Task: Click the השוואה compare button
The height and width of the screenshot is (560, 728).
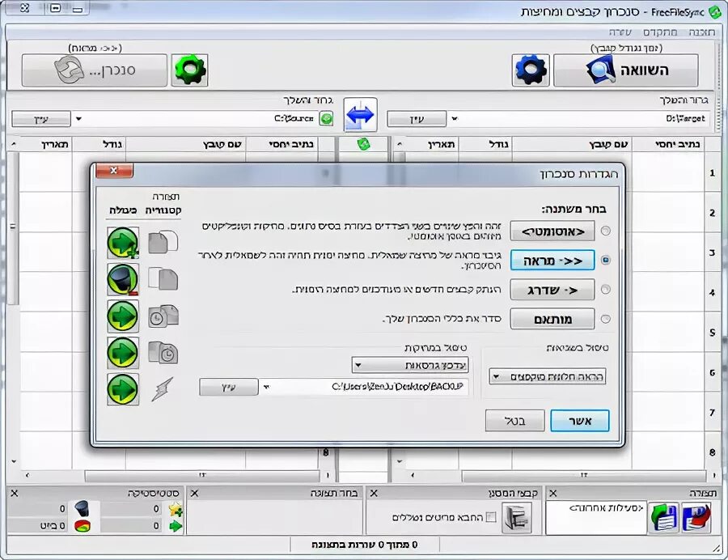Action: pyautogui.click(x=626, y=70)
